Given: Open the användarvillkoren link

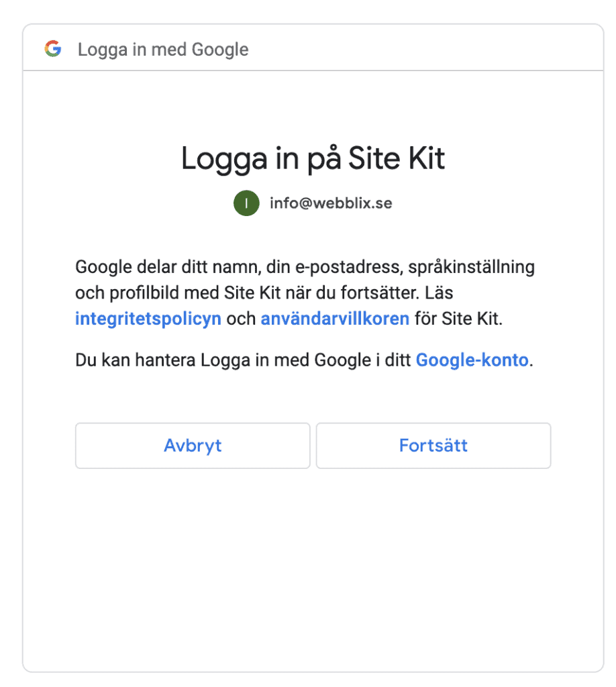Looking at the screenshot, I should click(x=335, y=319).
